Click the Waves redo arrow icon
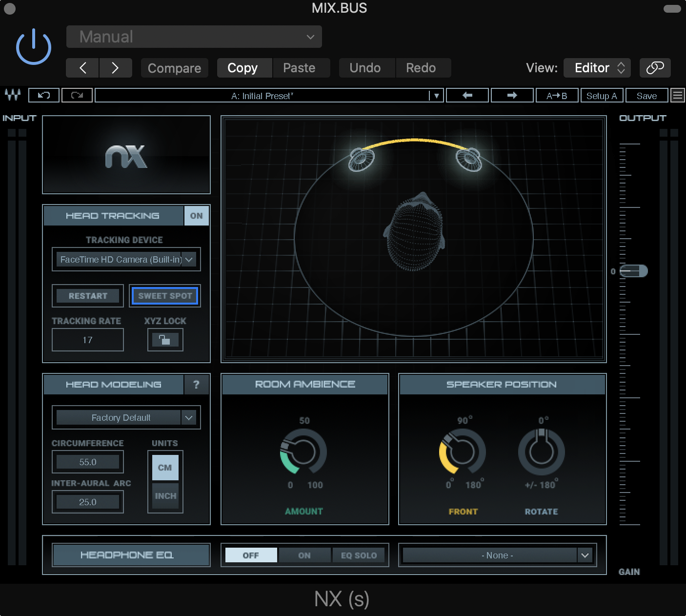The height and width of the screenshot is (616, 686). 77,95
